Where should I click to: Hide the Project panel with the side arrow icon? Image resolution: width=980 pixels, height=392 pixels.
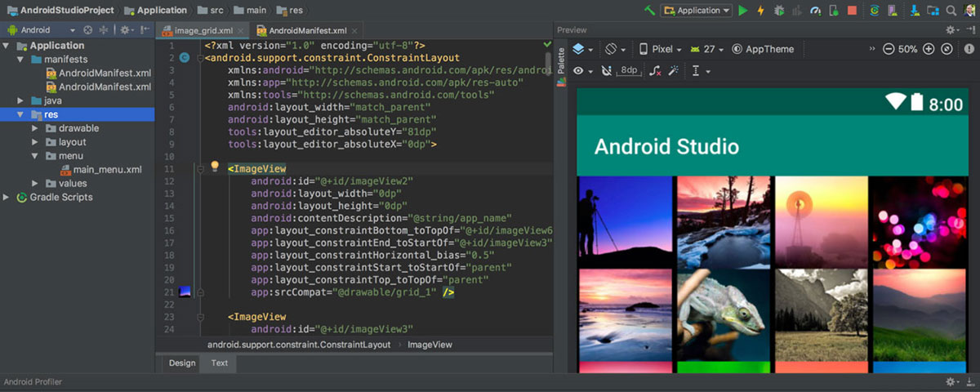(x=146, y=29)
